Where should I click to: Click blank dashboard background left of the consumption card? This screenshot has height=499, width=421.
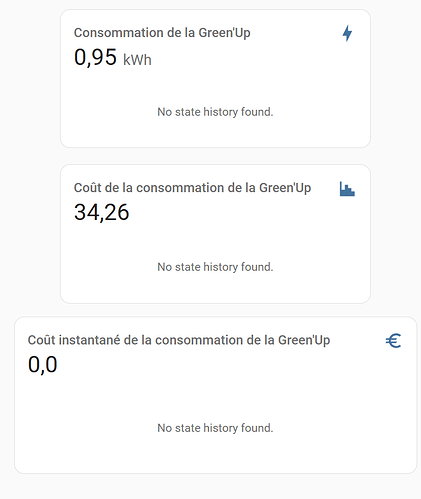[x=30, y=79]
